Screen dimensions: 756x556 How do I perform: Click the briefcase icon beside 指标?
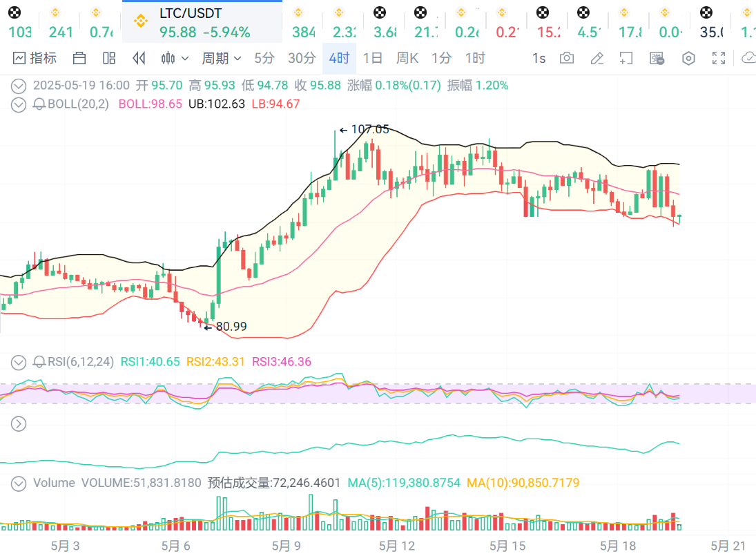[79, 58]
